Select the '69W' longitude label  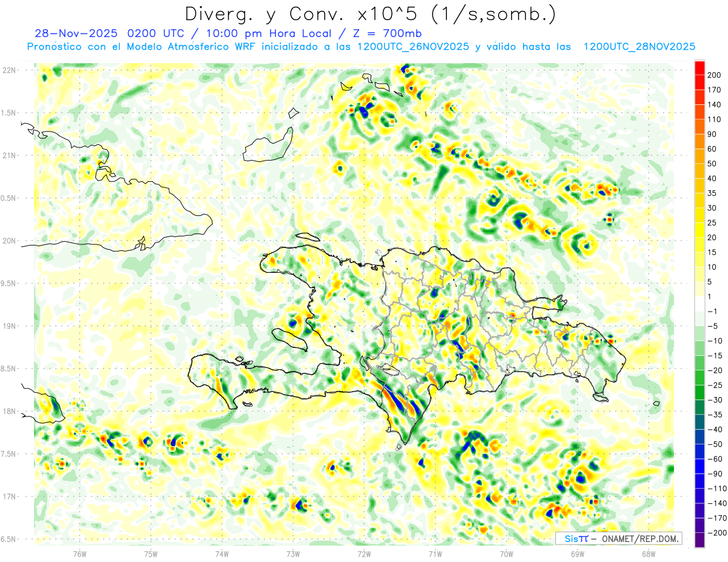click(x=578, y=554)
